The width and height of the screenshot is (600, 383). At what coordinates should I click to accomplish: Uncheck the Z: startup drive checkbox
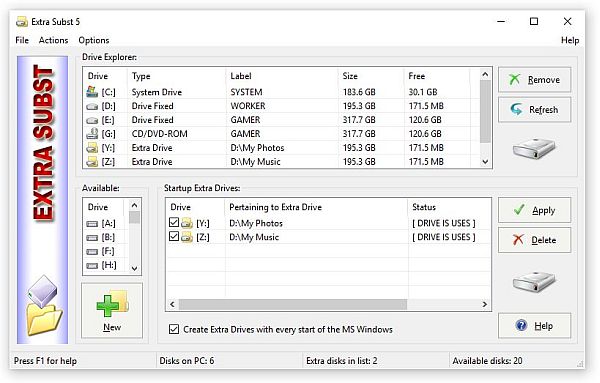[174, 236]
